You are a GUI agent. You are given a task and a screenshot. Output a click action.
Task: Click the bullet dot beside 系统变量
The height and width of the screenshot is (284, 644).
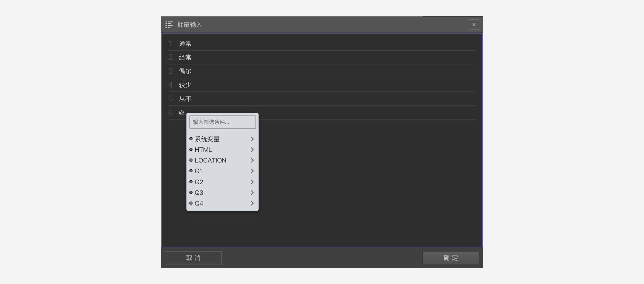click(191, 139)
